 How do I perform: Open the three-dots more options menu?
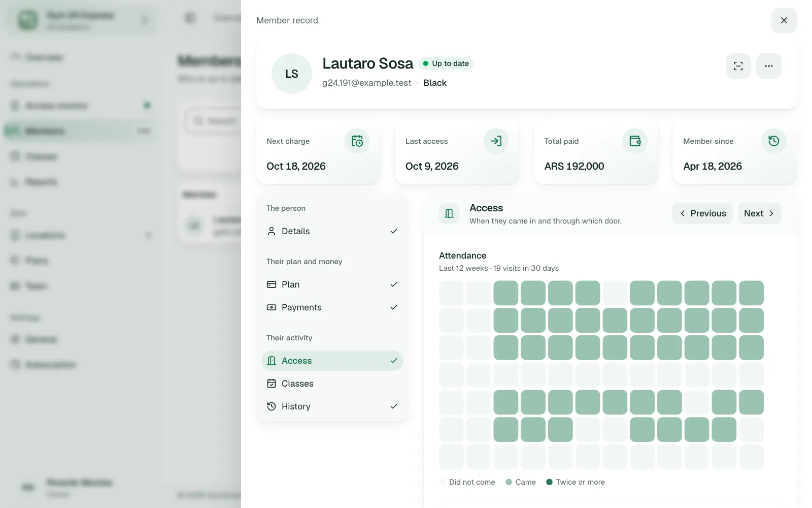pos(769,66)
